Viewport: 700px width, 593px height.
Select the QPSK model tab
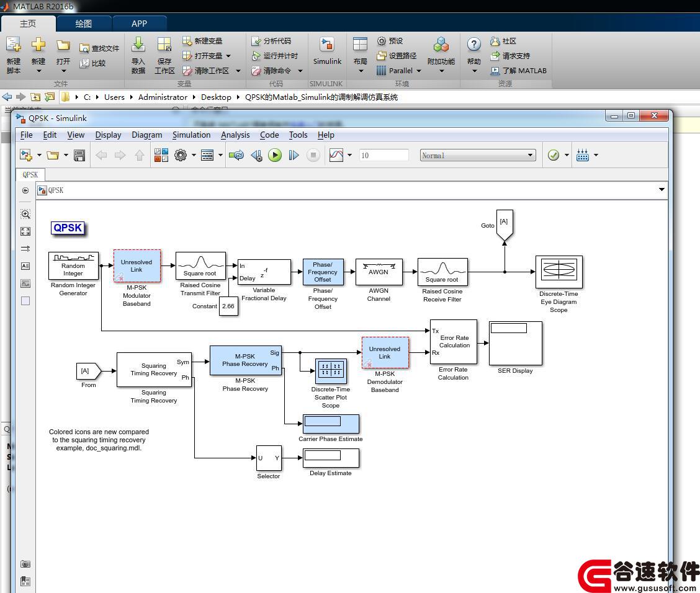(x=30, y=174)
